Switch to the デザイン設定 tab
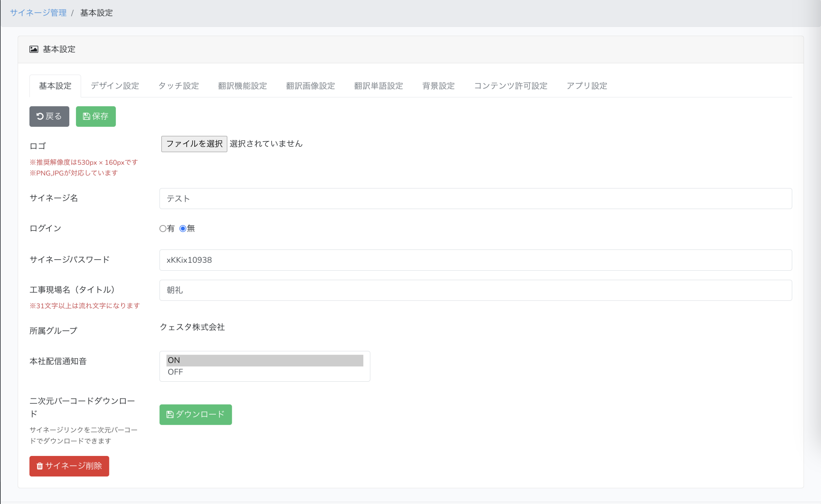821x504 pixels. coord(115,86)
